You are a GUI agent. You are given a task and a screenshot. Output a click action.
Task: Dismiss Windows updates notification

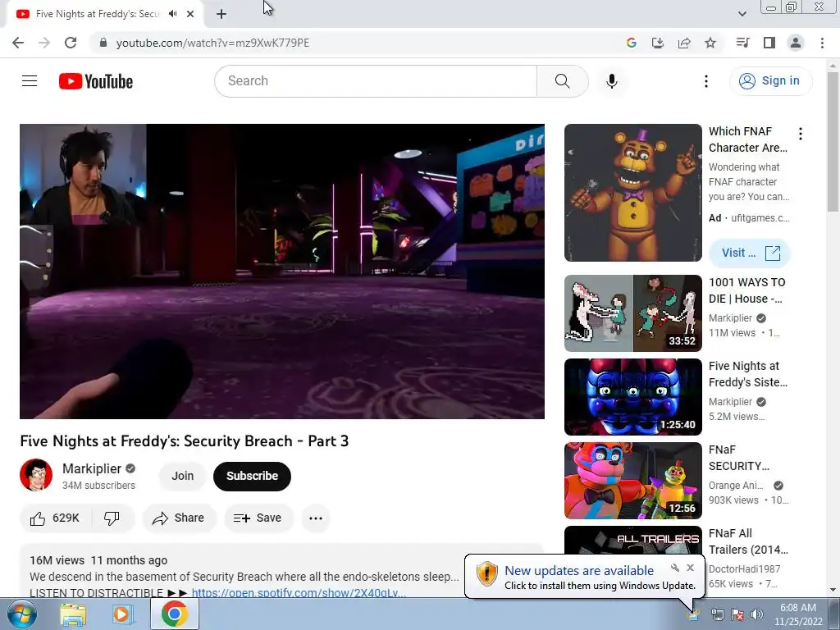click(x=690, y=568)
